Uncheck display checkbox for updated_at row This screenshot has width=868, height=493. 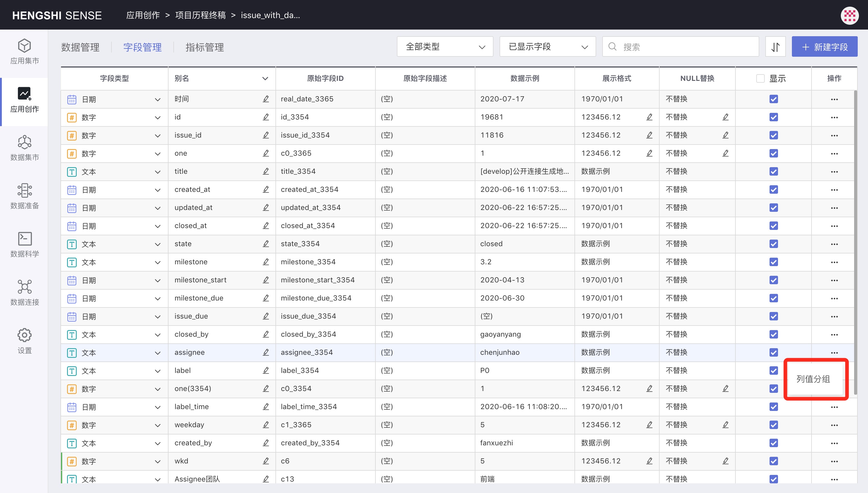[x=773, y=208]
